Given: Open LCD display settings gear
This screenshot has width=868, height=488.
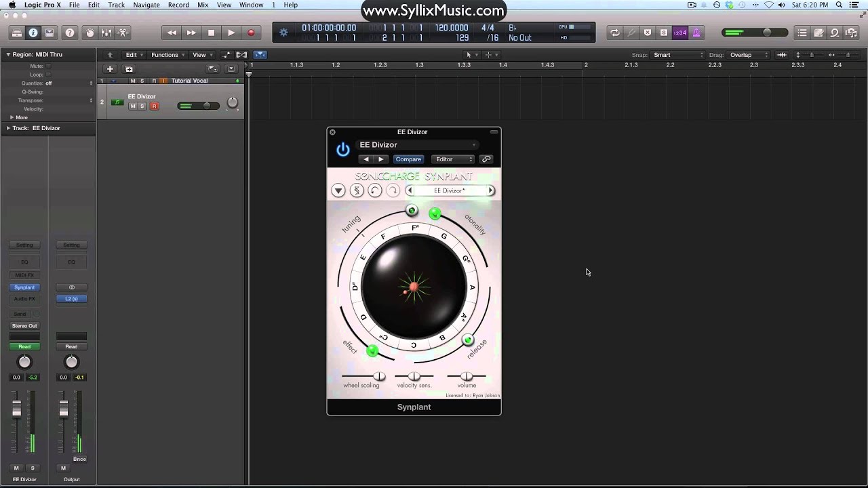Looking at the screenshot, I should [x=283, y=33].
